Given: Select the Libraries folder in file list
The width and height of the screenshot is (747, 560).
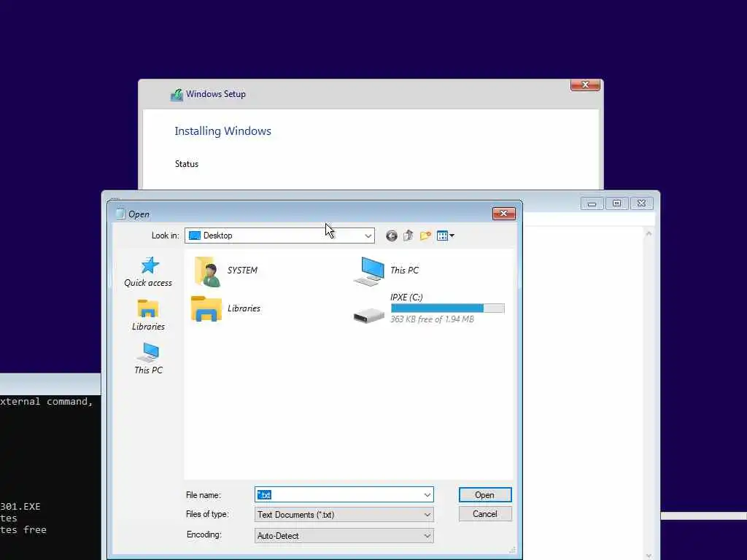Looking at the screenshot, I should tap(226, 308).
